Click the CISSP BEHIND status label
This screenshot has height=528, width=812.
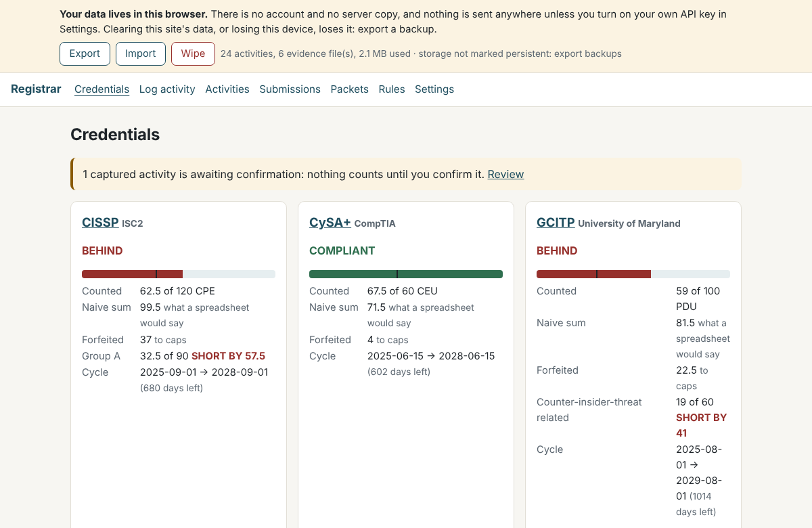(x=102, y=250)
